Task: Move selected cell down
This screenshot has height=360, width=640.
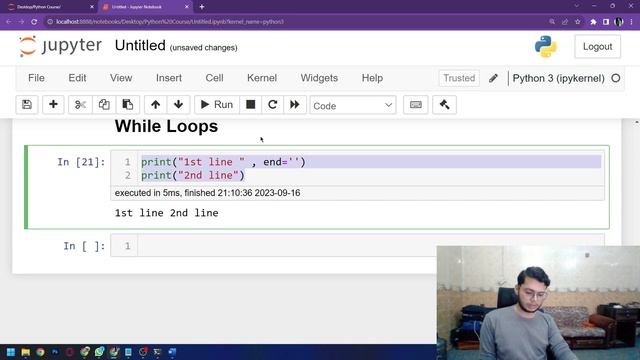Action: [178, 105]
